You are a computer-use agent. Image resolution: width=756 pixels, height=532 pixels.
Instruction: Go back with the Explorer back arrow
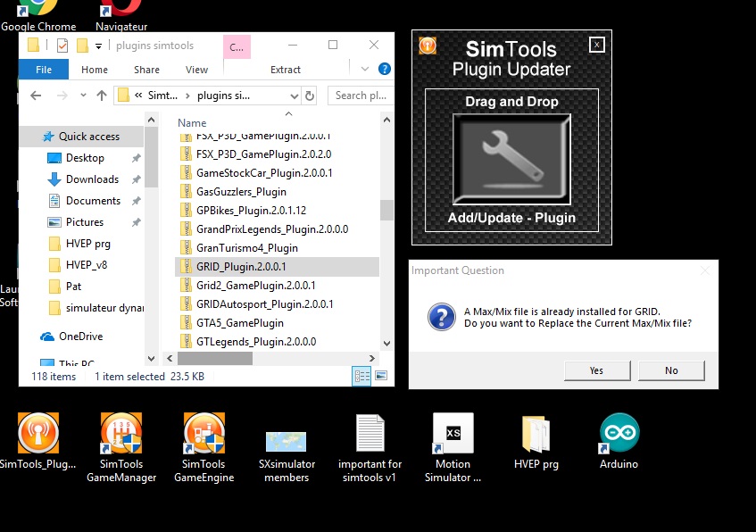pyautogui.click(x=36, y=96)
